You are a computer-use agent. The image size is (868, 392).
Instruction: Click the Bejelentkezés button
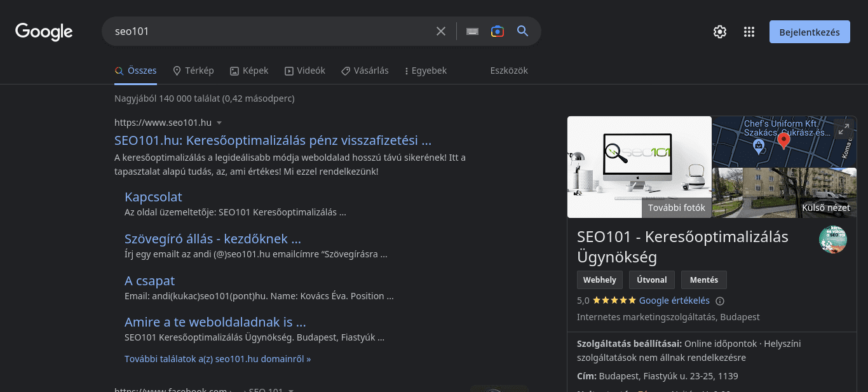point(810,31)
